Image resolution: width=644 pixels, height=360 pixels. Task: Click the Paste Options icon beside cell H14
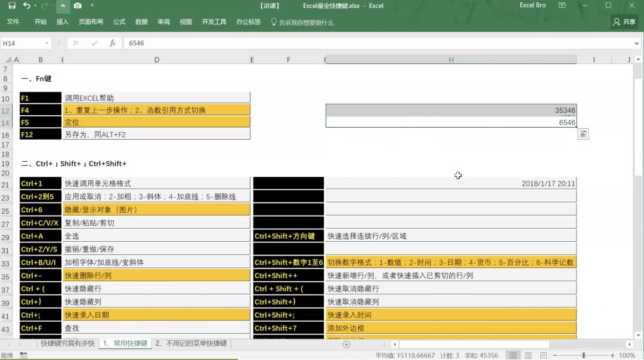tap(583, 134)
